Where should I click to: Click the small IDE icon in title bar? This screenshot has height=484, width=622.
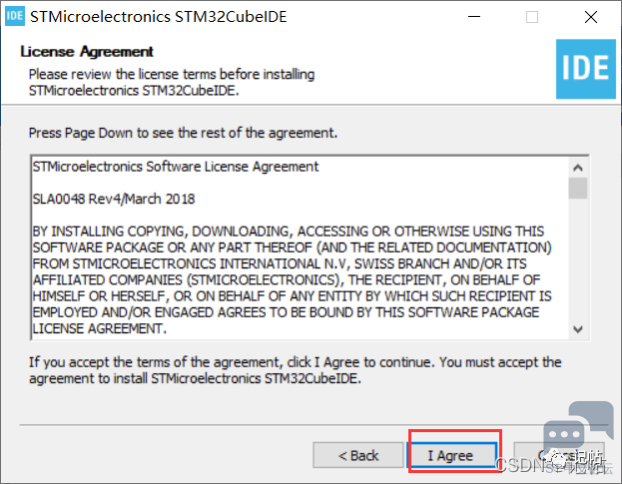click(x=15, y=16)
